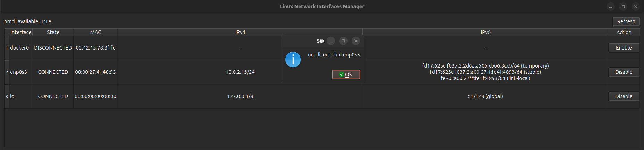Screen dimensions: 644x150
Task: Click the MAC column header
Action: 95,32
